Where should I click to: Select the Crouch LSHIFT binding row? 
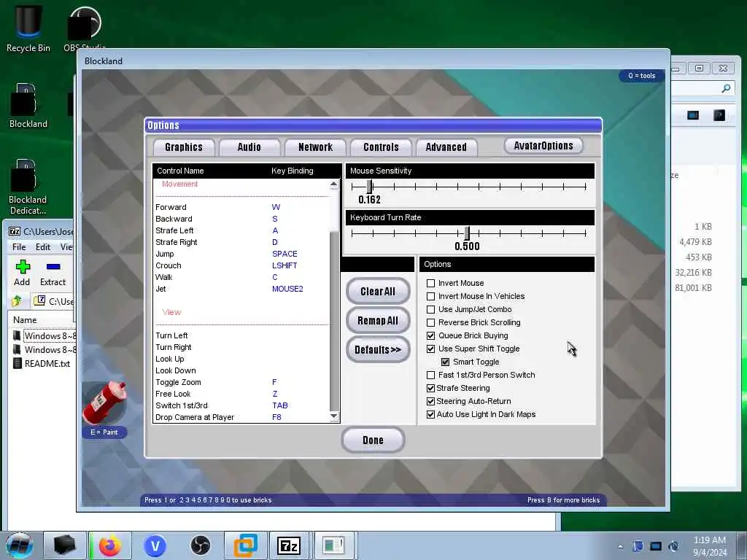click(241, 265)
